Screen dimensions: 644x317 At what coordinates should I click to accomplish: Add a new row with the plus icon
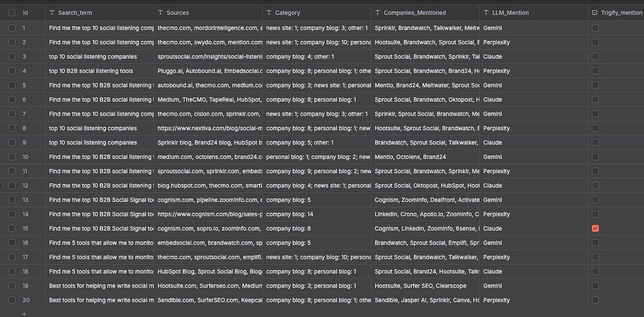pyautogui.click(x=24, y=314)
